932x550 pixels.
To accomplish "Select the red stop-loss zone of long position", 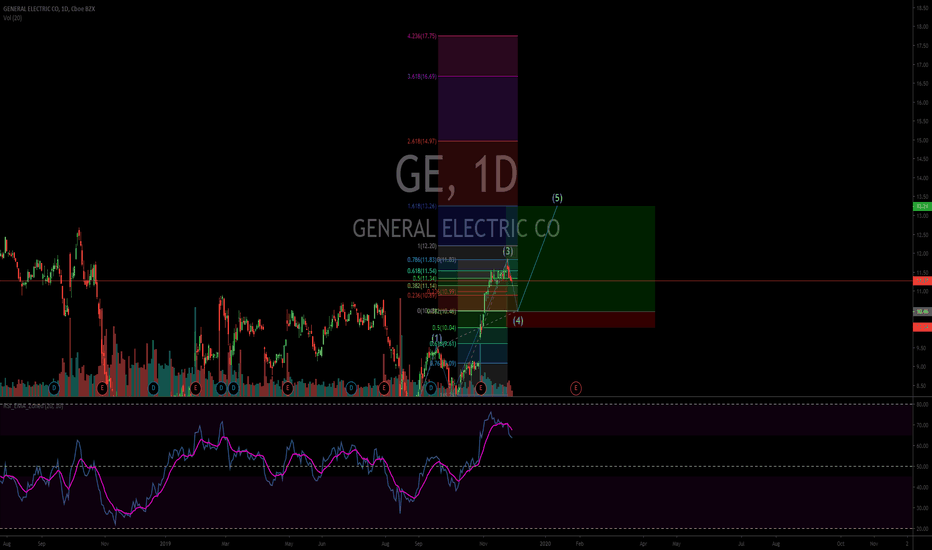I will [x=580, y=320].
